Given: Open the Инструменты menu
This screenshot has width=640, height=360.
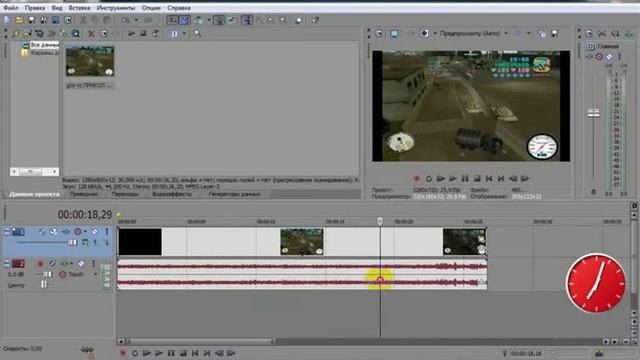Looking at the screenshot, I should point(116,8).
